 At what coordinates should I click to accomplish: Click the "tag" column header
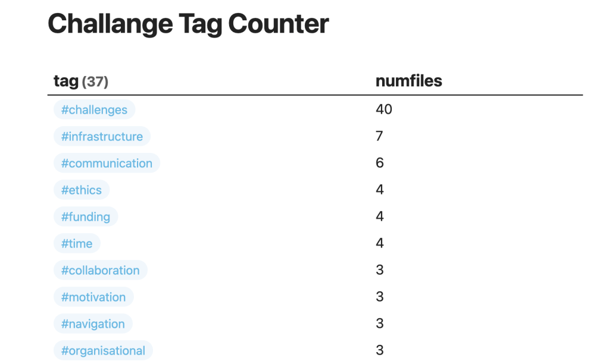66,81
